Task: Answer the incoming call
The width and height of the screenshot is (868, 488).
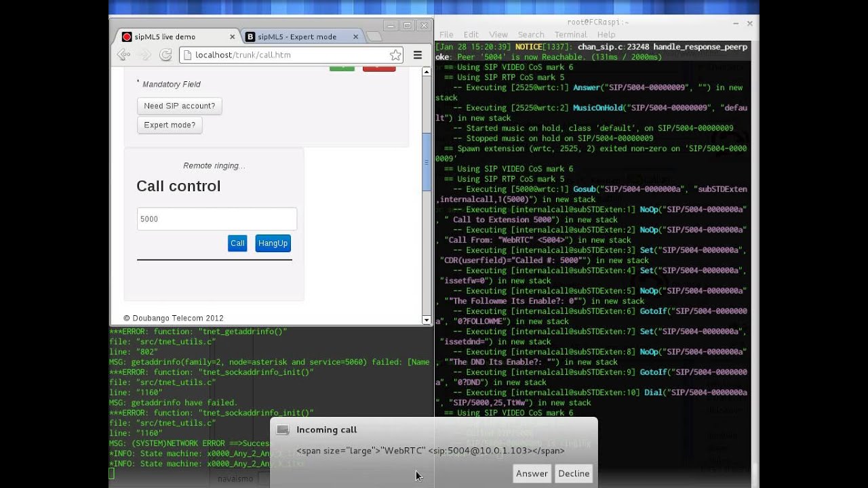Action: point(532,473)
